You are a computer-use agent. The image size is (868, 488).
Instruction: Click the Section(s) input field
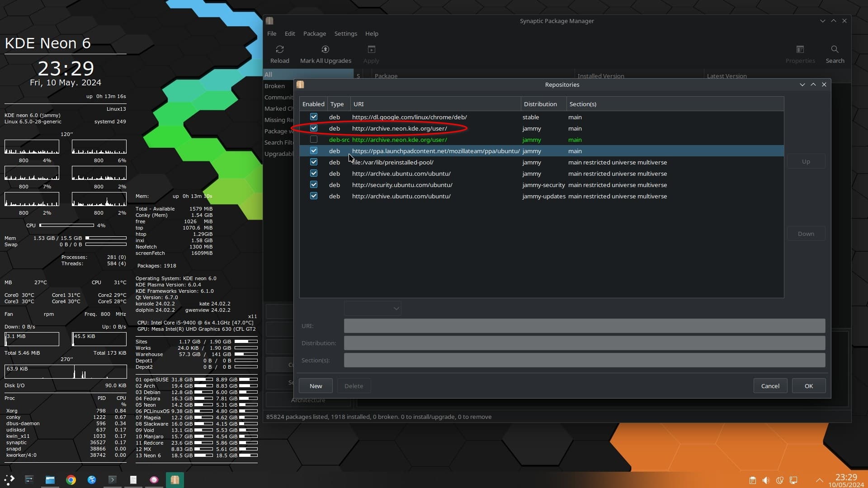click(x=584, y=360)
